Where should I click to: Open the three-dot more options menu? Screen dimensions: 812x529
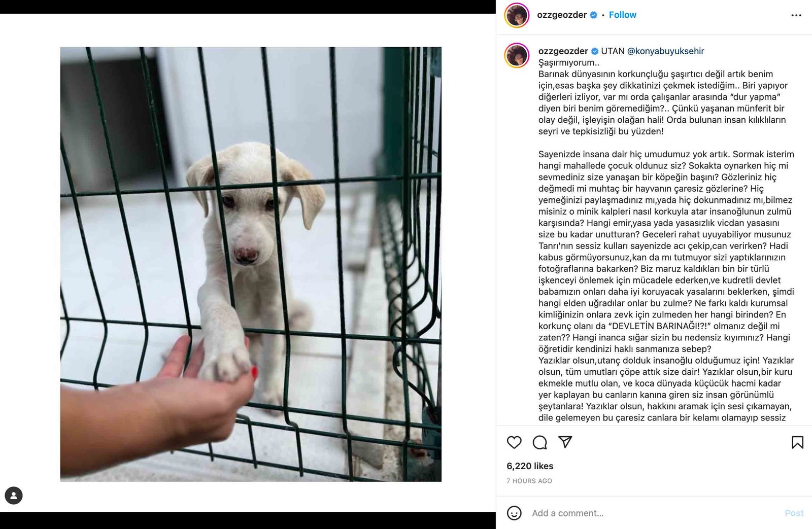(796, 15)
